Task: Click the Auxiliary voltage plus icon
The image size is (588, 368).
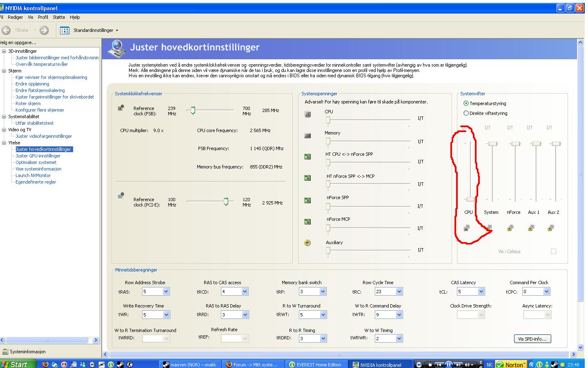Action: point(307,243)
